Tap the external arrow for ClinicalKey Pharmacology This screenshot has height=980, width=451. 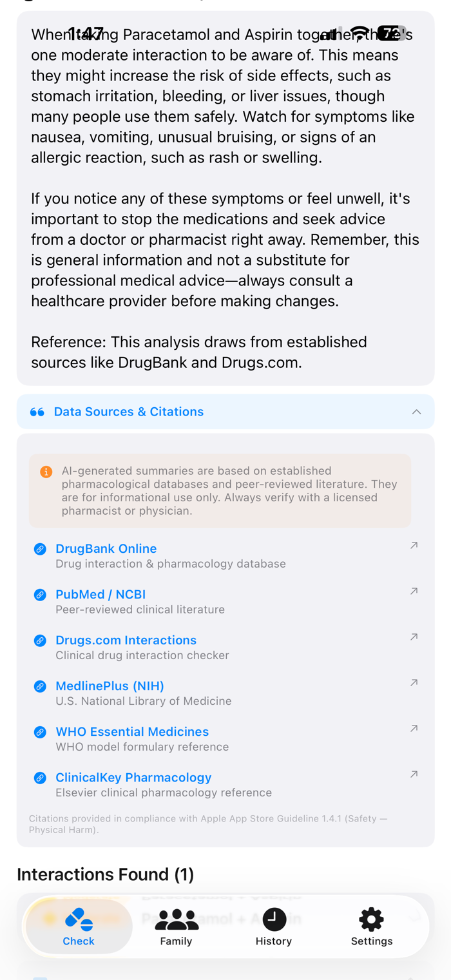(x=414, y=774)
